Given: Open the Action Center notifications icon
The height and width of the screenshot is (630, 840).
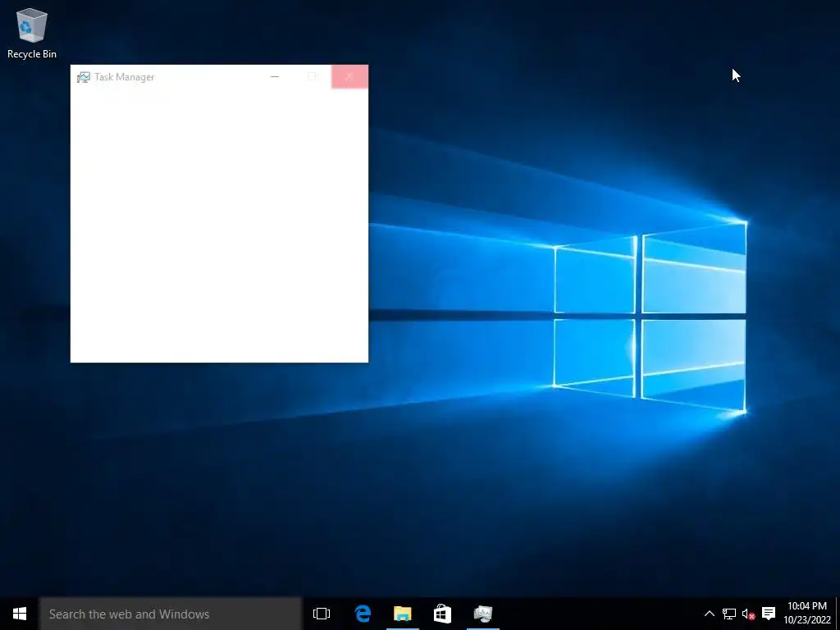Looking at the screenshot, I should (x=768, y=614).
